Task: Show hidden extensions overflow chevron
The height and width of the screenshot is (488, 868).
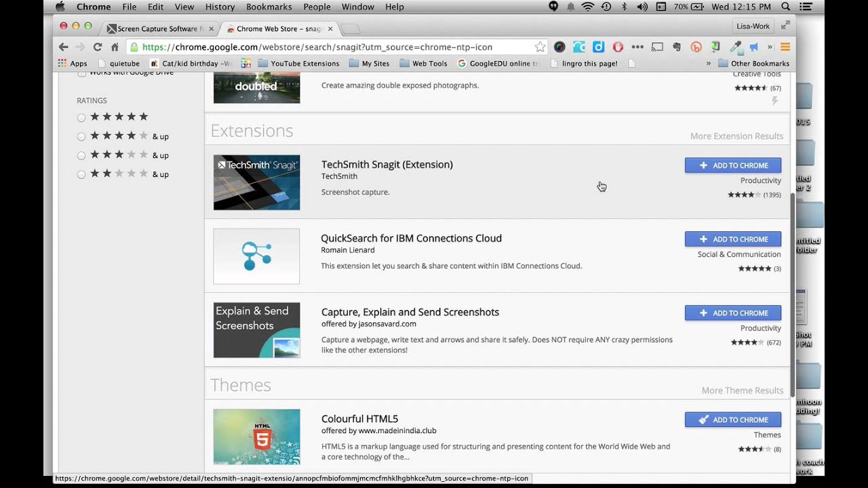Action: coord(770,47)
